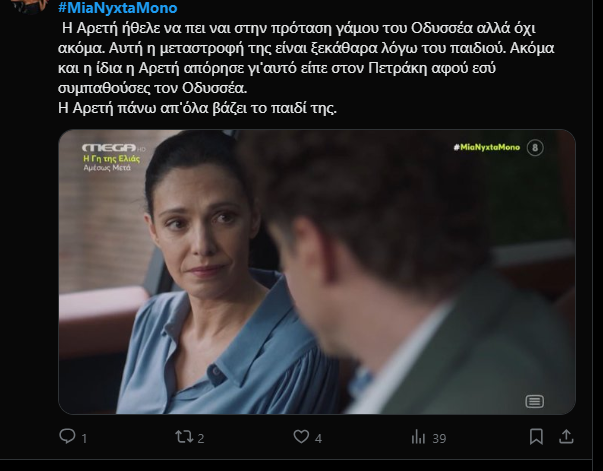Like the tweet with the heart icon
603x471 pixels.
301,437
